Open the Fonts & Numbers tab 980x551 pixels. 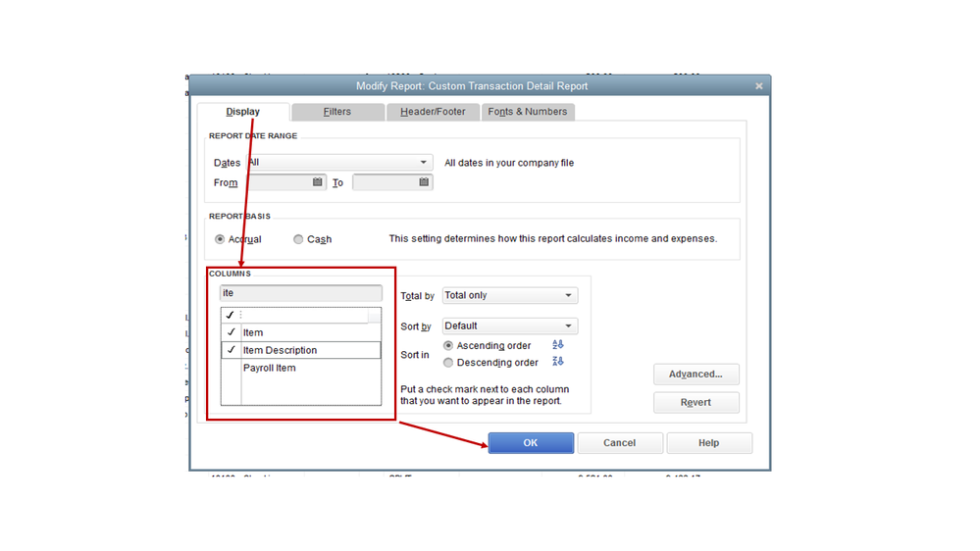[x=528, y=112]
